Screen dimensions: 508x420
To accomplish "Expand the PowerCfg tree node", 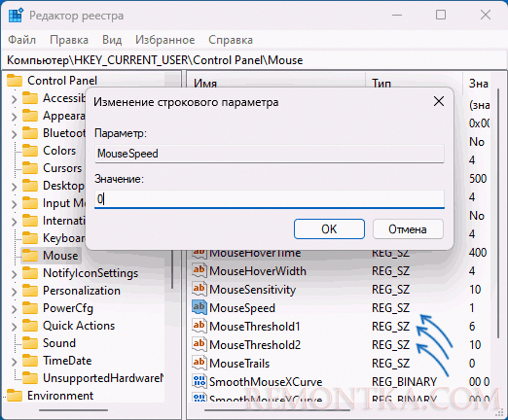I will click(14, 309).
